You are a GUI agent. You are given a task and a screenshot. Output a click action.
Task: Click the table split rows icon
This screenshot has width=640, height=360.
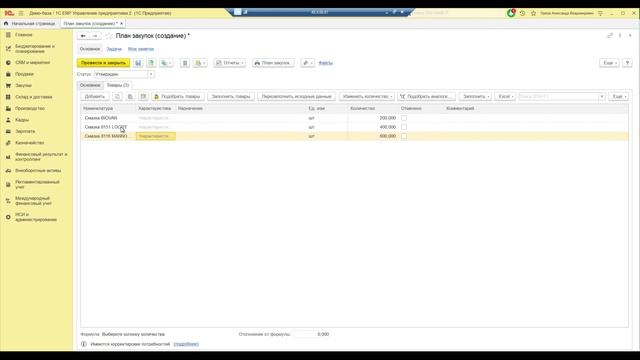pyautogui.click(x=143, y=97)
